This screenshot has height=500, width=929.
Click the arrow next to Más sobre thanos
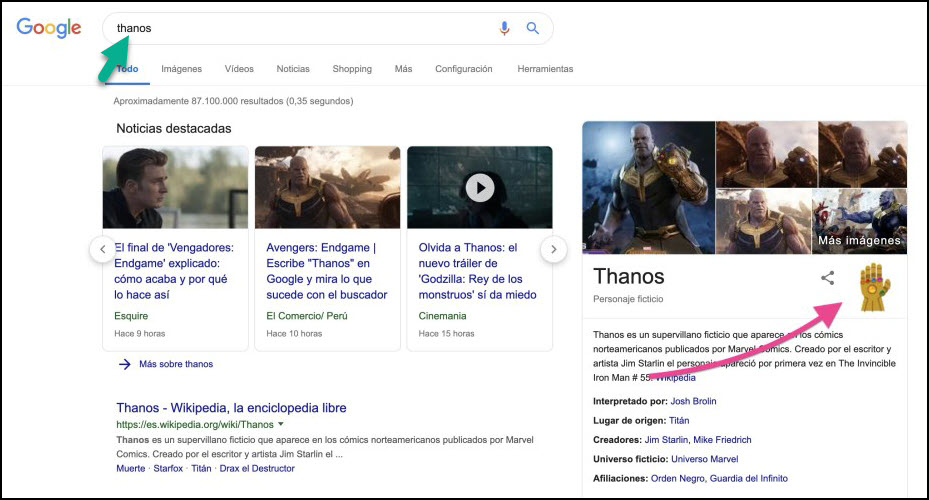pyautogui.click(x=125, y=364)
